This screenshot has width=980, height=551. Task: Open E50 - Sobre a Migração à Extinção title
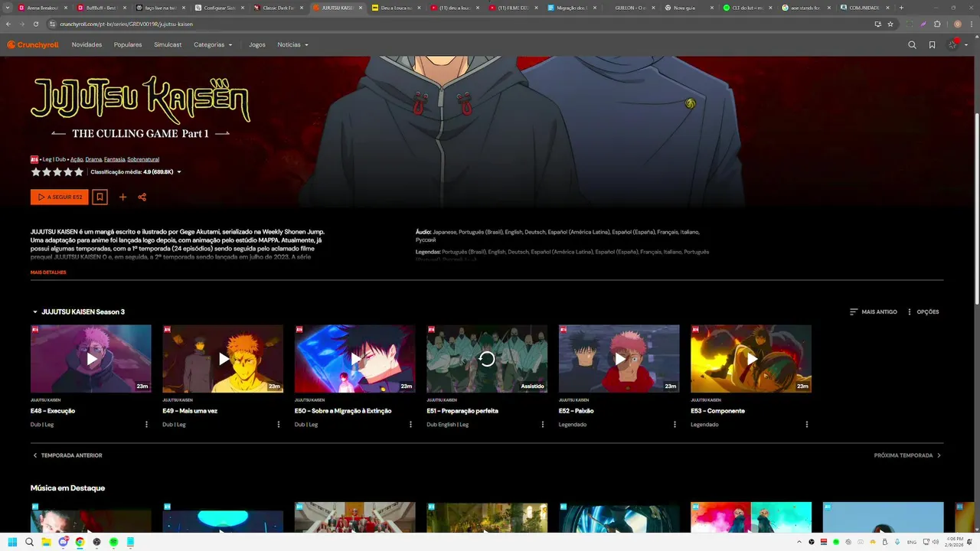(x=343, y=411)
